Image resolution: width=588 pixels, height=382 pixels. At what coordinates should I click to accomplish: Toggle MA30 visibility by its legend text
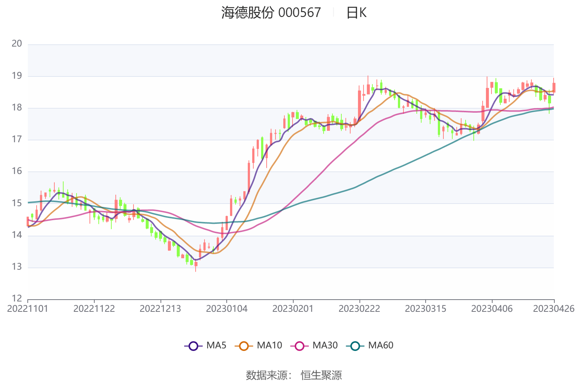[x=325, y=345]
